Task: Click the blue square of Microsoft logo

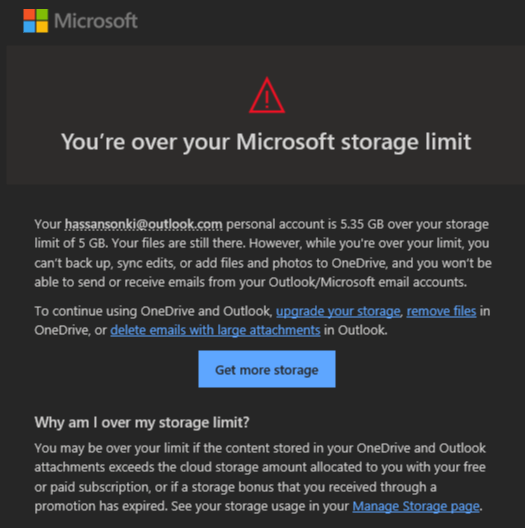Action: tap(29, 27)
